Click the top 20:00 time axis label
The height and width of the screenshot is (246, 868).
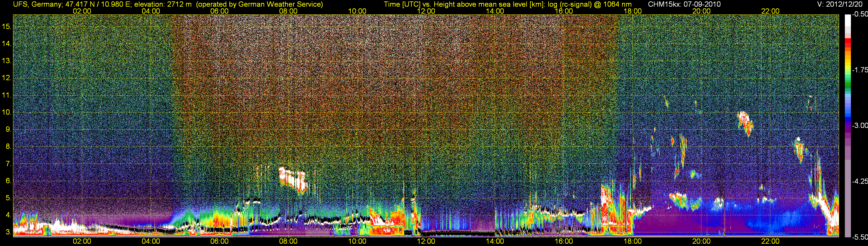point(702,11)
